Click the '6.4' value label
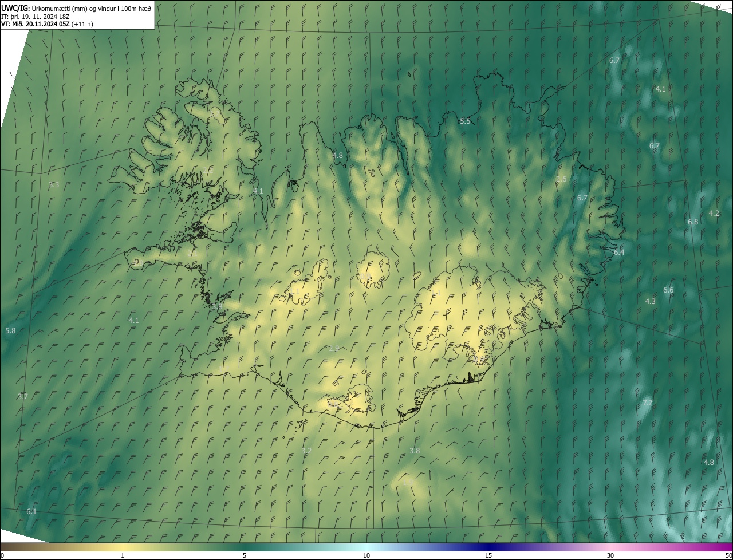Screen dimensions: 733x560 (619, 253)
